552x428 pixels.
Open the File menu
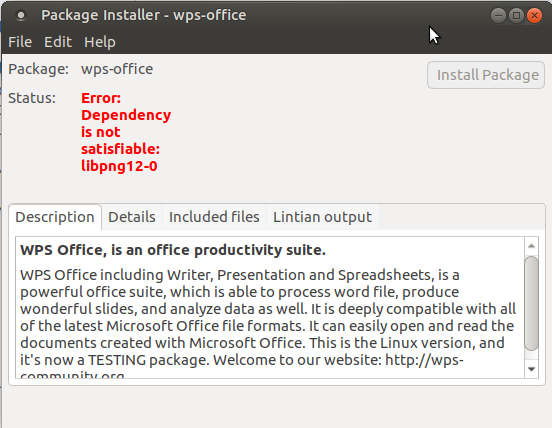(20, 42)
